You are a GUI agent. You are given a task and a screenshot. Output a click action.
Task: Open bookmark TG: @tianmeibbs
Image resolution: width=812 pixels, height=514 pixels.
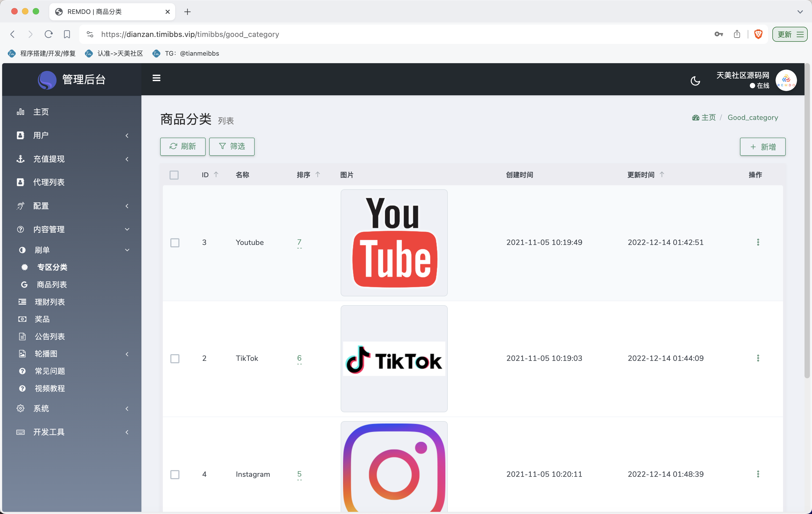[x=186, y=54]
